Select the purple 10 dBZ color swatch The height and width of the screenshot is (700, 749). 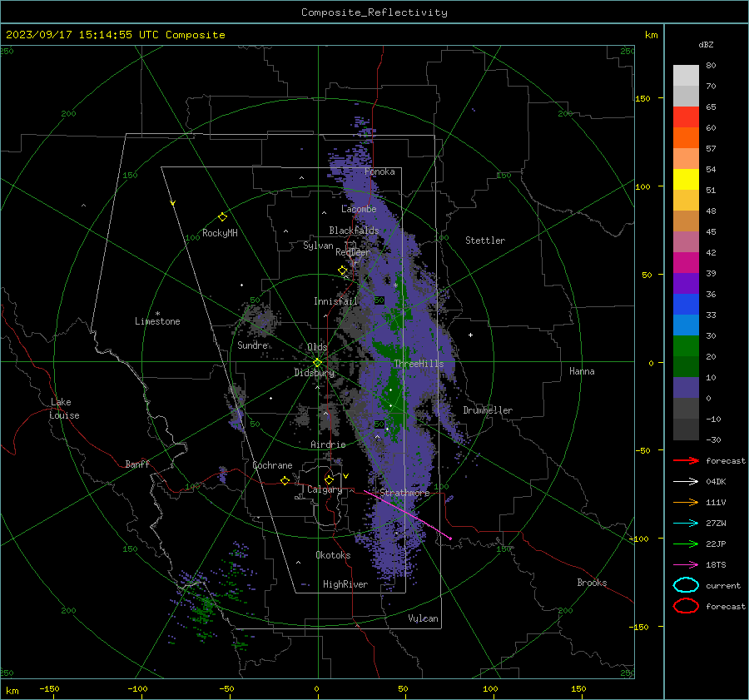(x=686, y=387)
